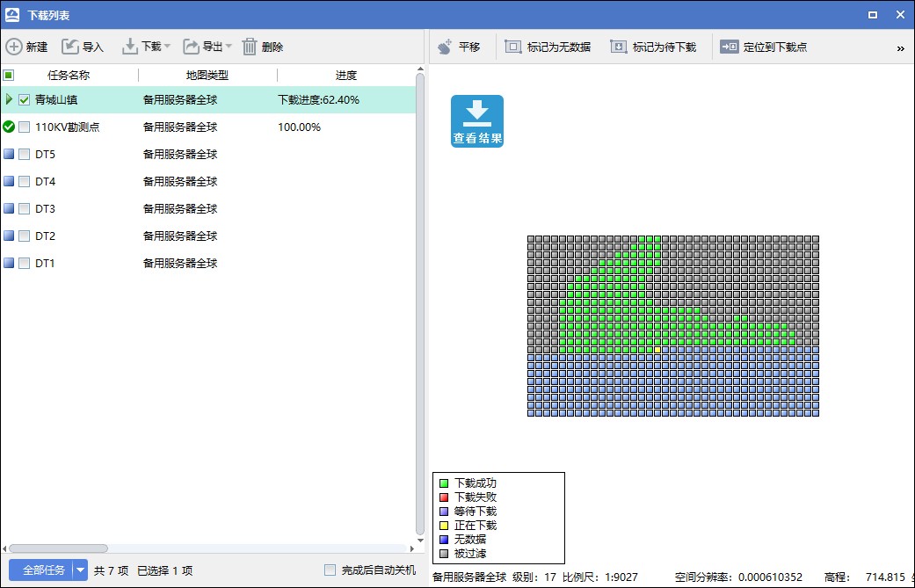Check the DT5 task checkbox
This screenshot has height=588, width=915.
(24, 154)
